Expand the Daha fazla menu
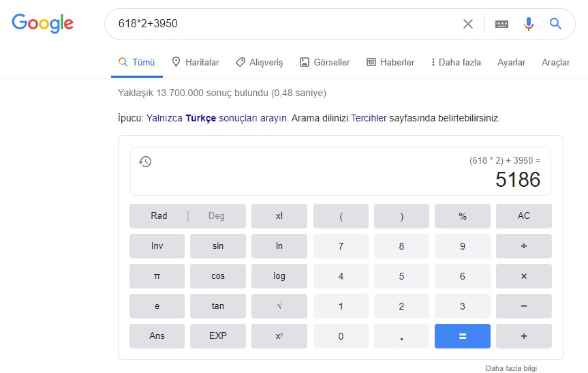Viewport: 588px width, 373px height. (x=456, y=62)
